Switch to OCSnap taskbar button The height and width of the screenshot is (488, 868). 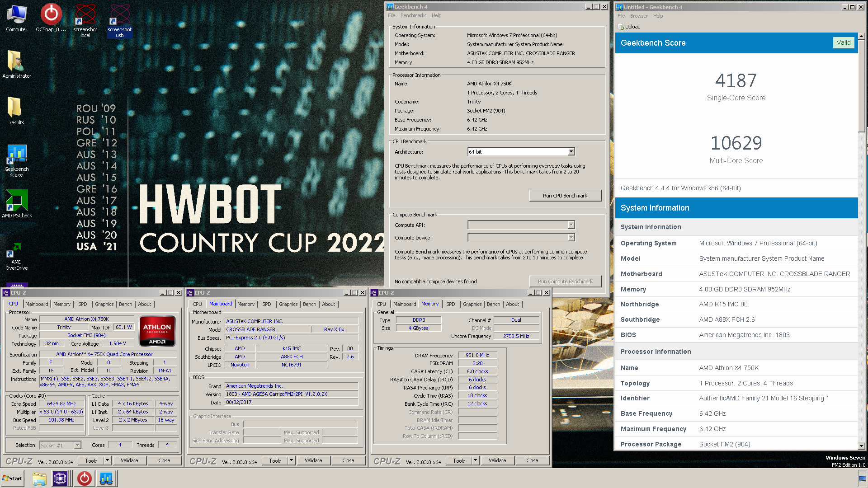pyautogui.click(x=84, y=479)
